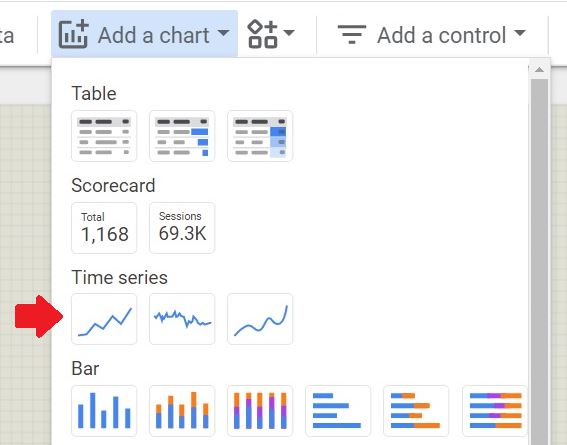
Task: Click the scrollbar up arrow in chart menu
Action: [x=539, y=69]
